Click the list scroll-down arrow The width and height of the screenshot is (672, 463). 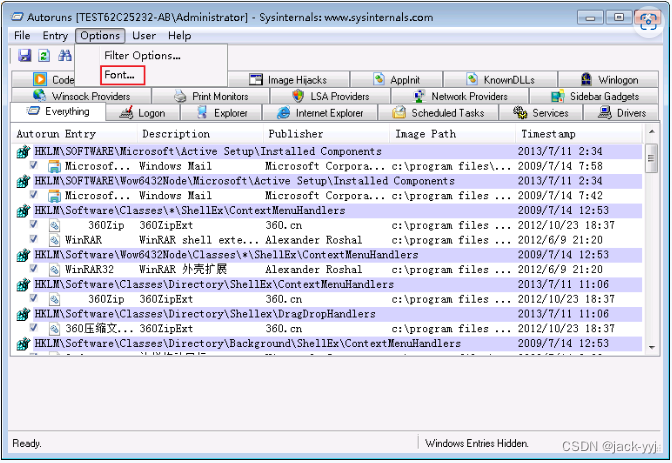[x=651, y=347]
